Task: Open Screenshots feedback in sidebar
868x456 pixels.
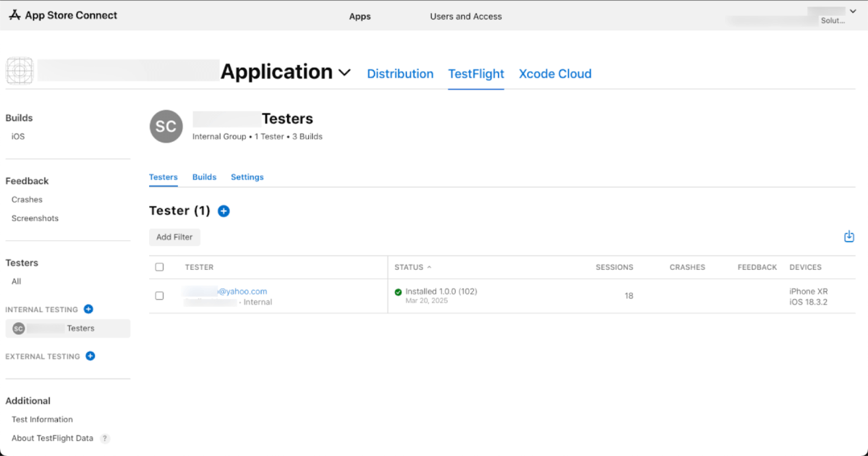Action: [x=35, y=219]
